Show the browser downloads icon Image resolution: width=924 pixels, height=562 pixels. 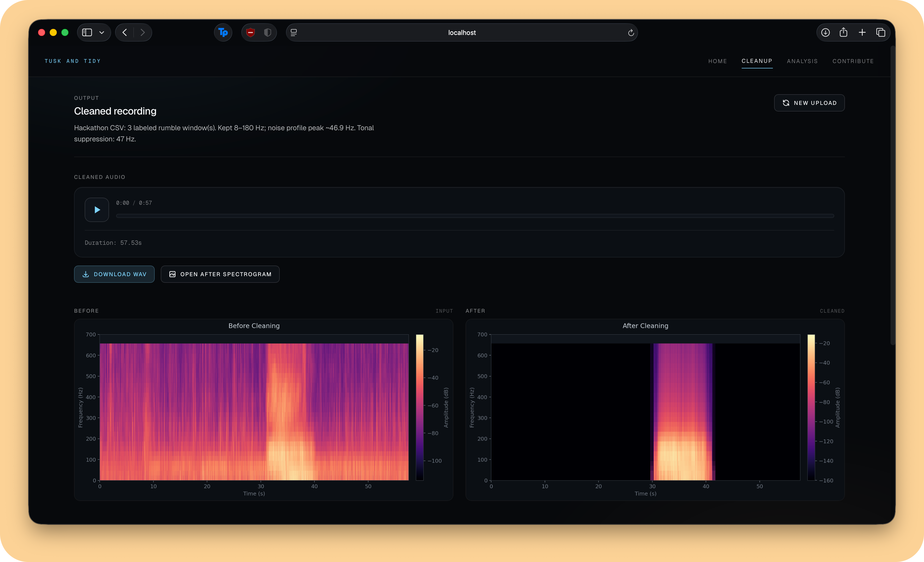[825, 33]
